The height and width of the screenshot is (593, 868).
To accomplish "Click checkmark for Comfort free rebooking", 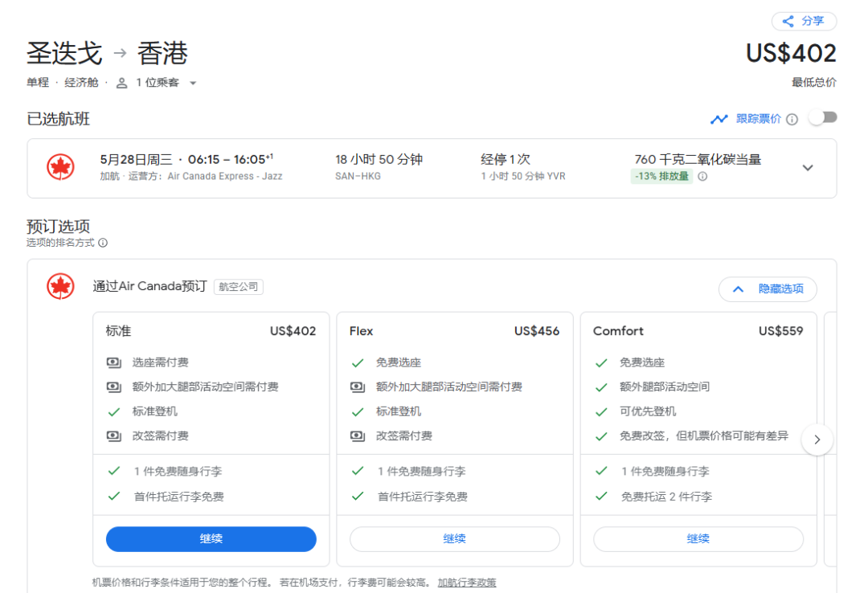I will (601, 436).
